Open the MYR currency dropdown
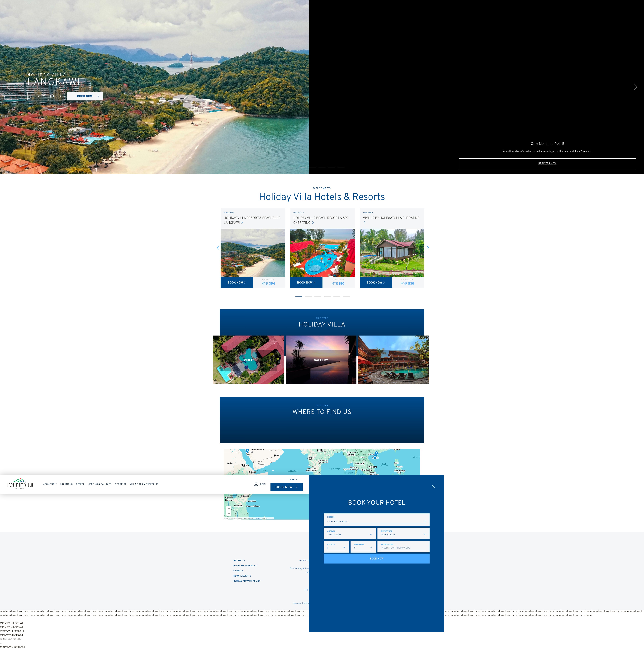Viewport: 644px width, 649px height. pos(294,479)
